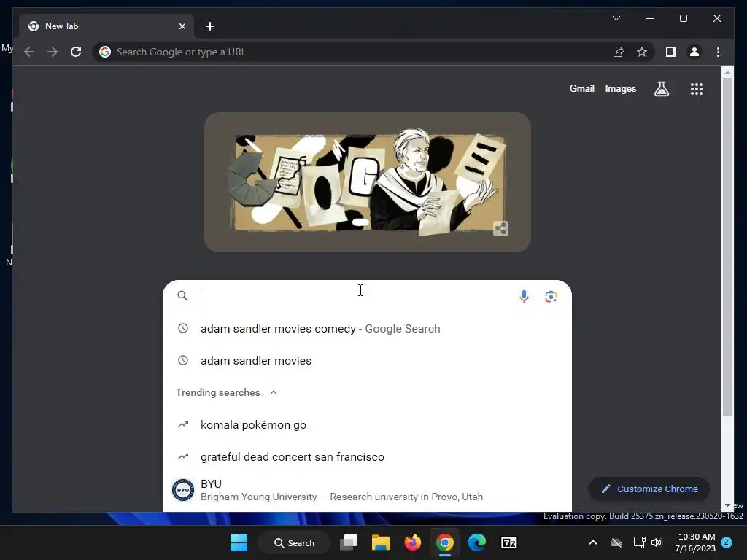Screen dimensions: 747x560
Task: Open the Gmail link
Action: click(581, 88)
